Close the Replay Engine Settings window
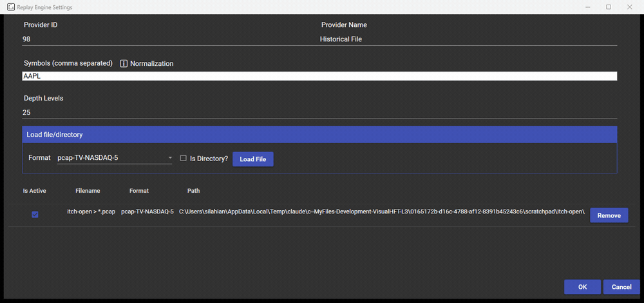This screenshot has width=644, height=303. (x=629, y=7)
